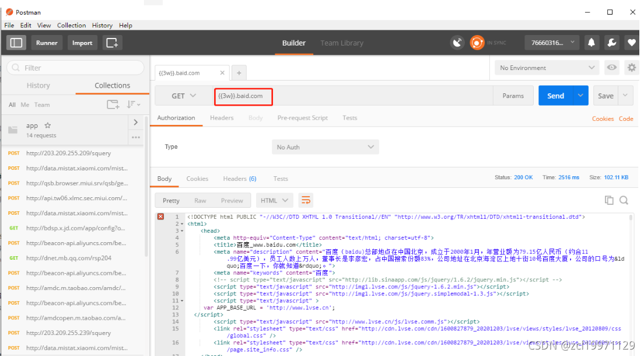This screenshot has width=644, height=356.
Task: Toggle line wrap icon in response
Action: (x=306, y=200)
